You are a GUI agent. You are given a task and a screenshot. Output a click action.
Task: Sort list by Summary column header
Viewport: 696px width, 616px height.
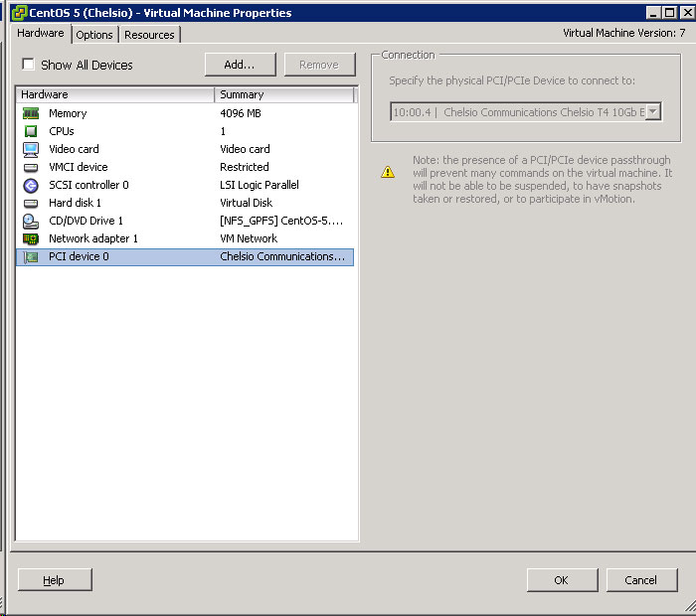(x=284, y=94)
